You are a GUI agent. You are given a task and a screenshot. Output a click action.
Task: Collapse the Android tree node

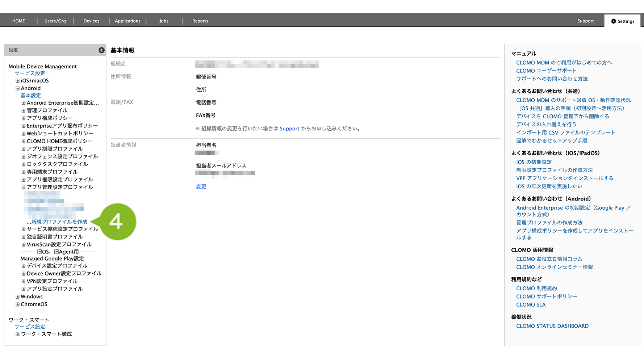click(17, 88)
